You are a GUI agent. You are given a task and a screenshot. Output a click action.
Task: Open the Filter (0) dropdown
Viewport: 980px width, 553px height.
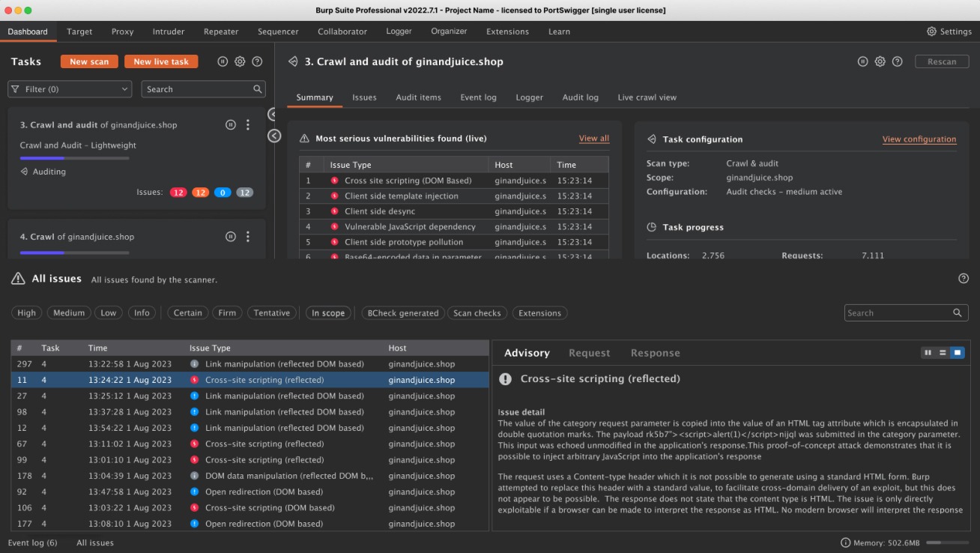70,89
